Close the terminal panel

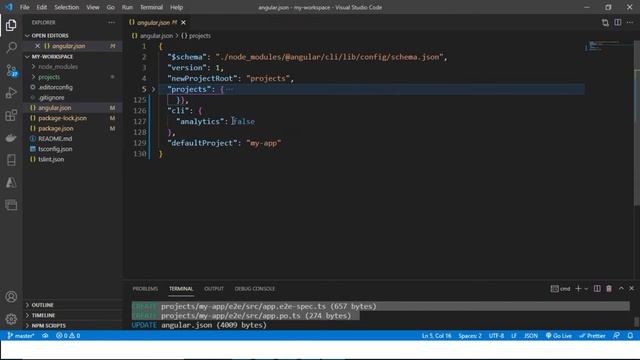click(x=631, y=289)
